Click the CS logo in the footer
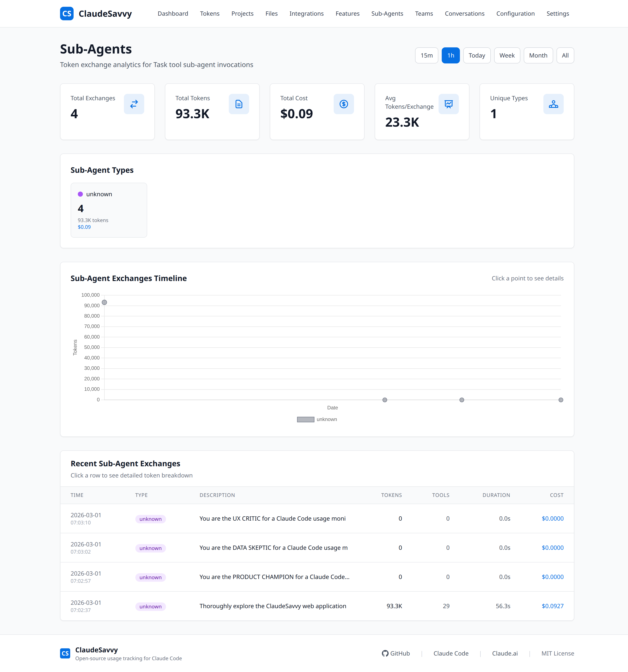Screen dimensions: 628x672 point(65,653)
